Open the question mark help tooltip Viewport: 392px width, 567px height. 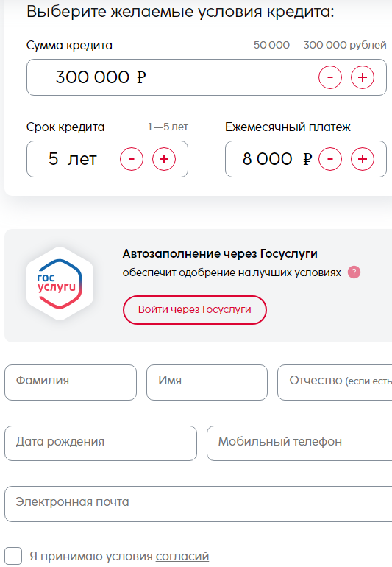354,272
